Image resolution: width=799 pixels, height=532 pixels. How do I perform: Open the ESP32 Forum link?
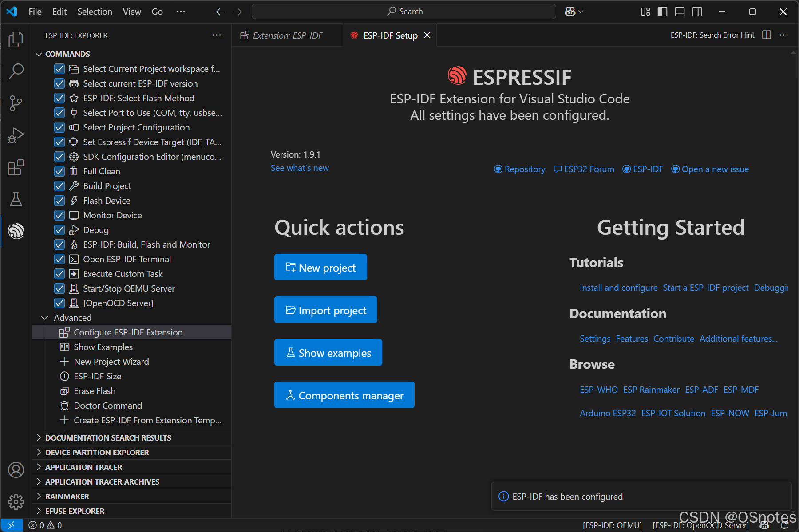click(x=584, y=169)
